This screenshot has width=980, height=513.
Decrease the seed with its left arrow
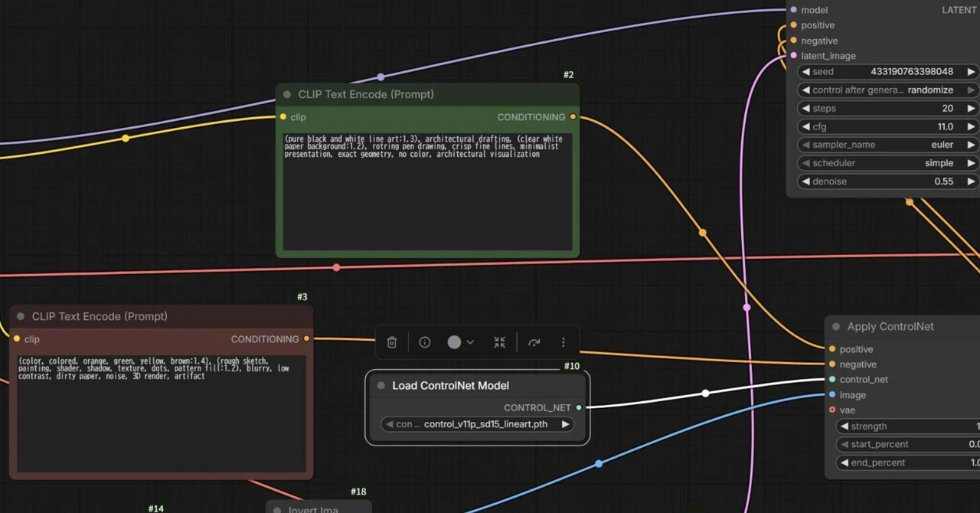806,71
